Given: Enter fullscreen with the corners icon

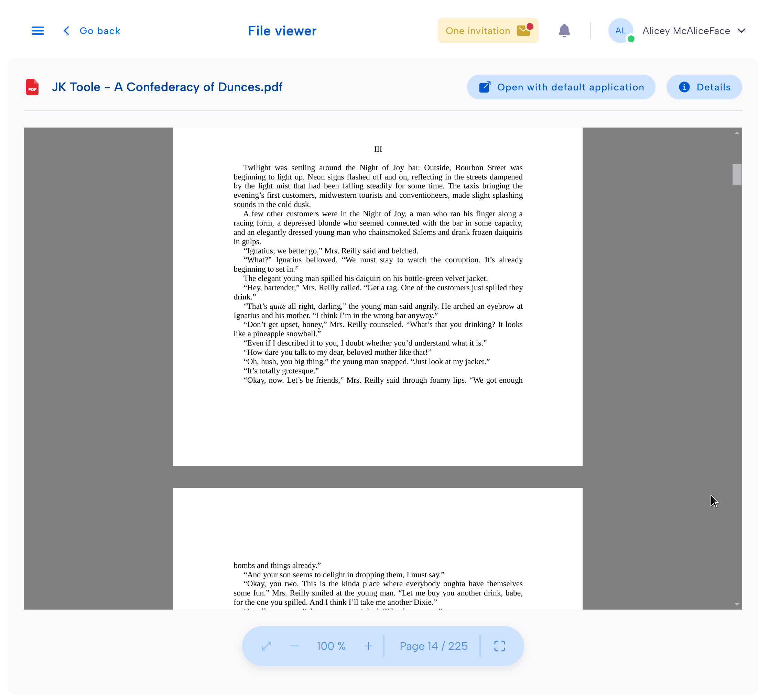Looking at the screenshot, I should (499, 646).
